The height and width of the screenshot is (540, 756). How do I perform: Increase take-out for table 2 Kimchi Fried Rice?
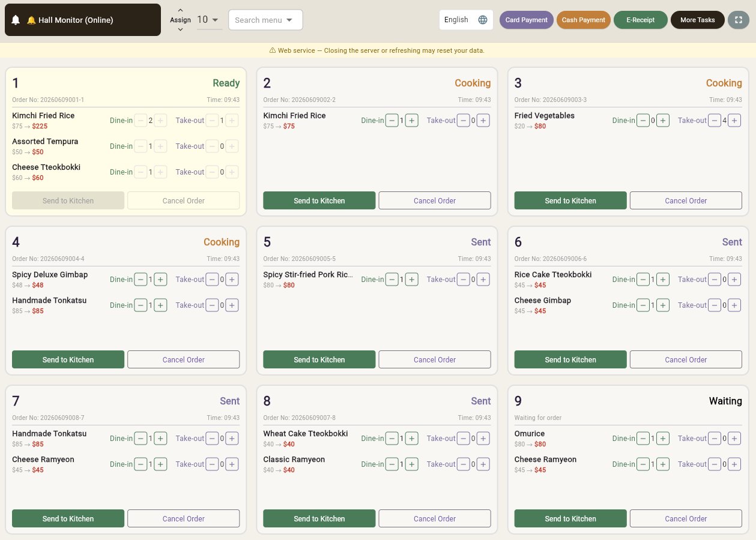pyautogui.click(x=483, y=121)
